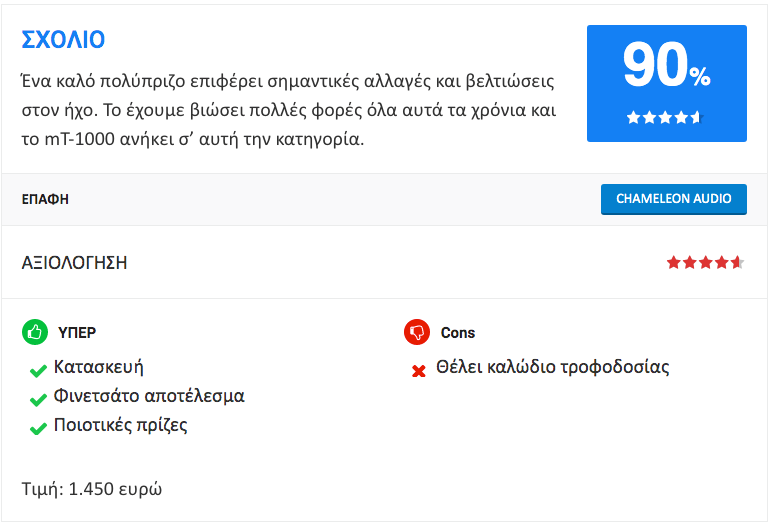The width and height of the screenshot is (770, 525).
Task: Click the red thumbs-down Cons icon
Action: (417, 332)
